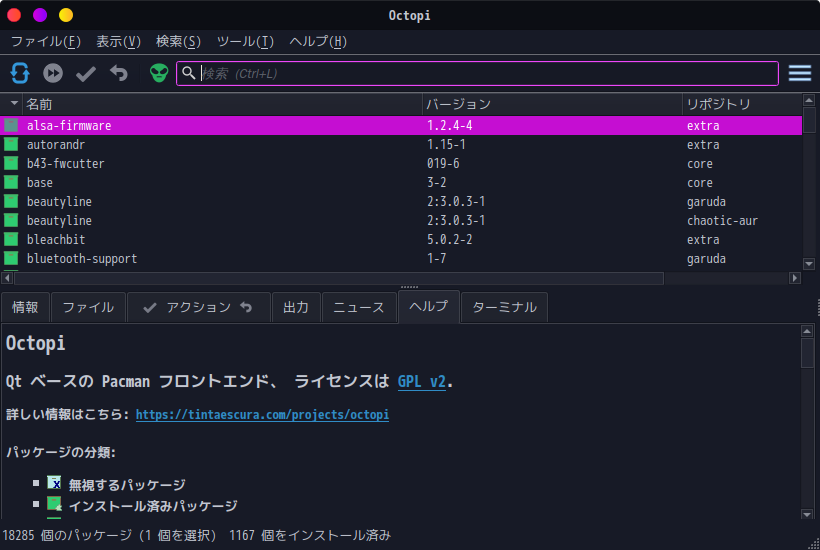The height and width of the screenshot is (550, 820).
Task: Click the b43-fwcutter installed package icon
Action: click(11, 163)
